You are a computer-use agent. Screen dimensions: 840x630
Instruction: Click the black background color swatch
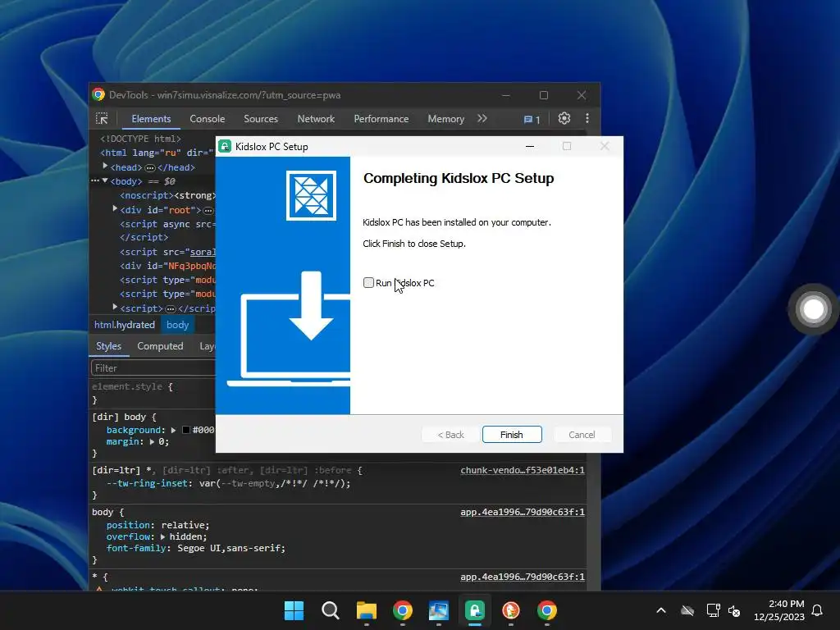pos(186,430)
